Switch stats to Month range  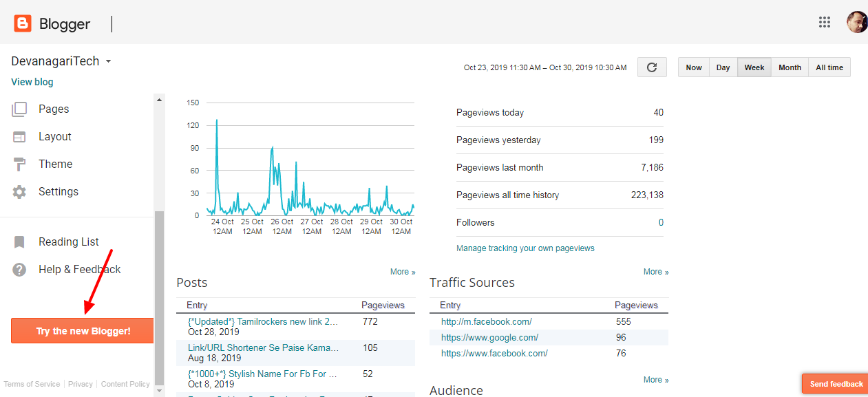790,67
